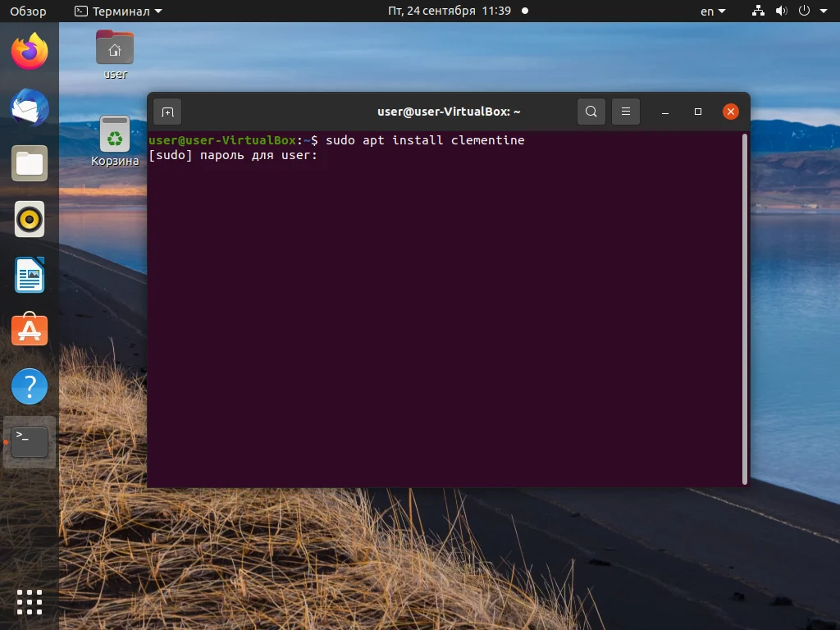Viewport: 840px width, 630px height.
Task: Open the terminal hamburger menu
Action: [626, 112]
